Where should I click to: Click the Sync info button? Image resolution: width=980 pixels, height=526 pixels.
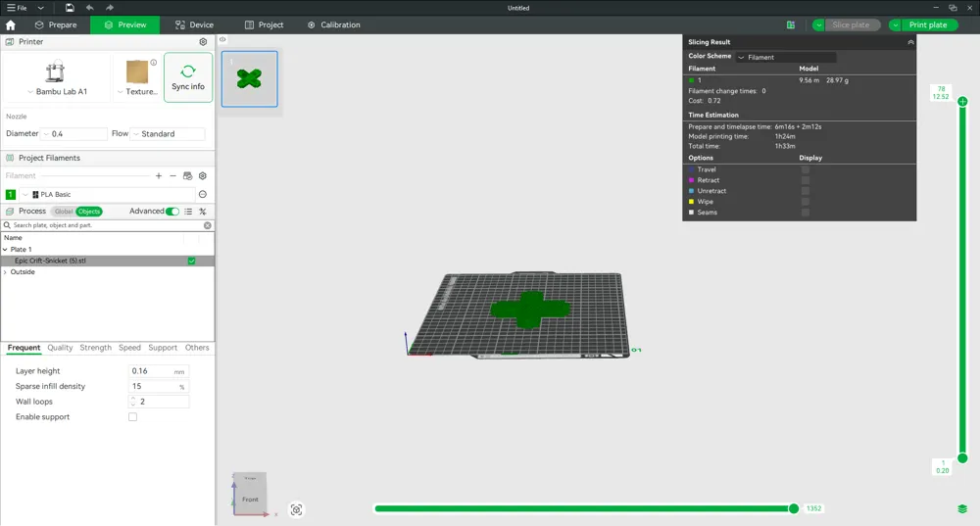(x=188, y=77)
